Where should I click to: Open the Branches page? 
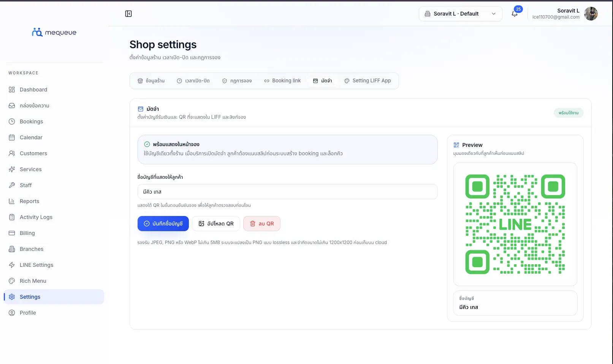point(54,249)
